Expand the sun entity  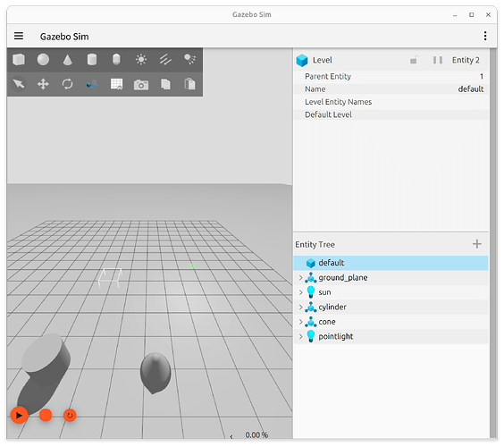pos(301,292)
